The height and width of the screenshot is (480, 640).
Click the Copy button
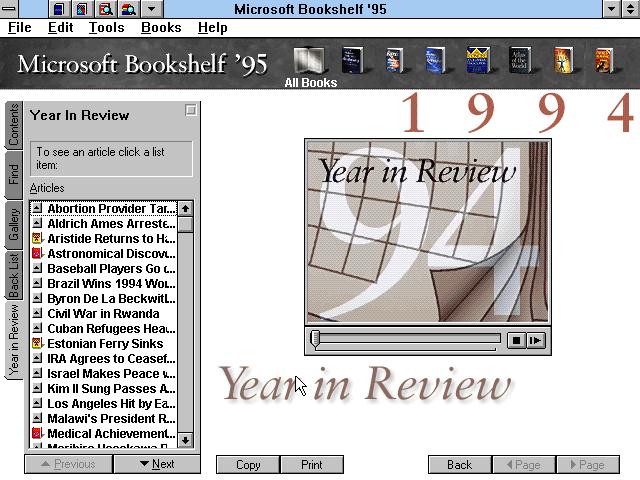(248, 464)
